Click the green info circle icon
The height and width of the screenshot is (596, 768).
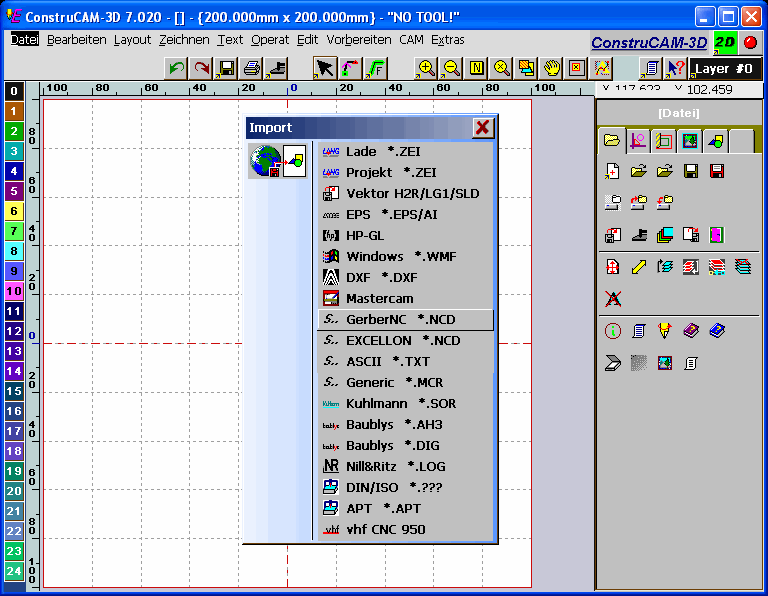point(612,330)
